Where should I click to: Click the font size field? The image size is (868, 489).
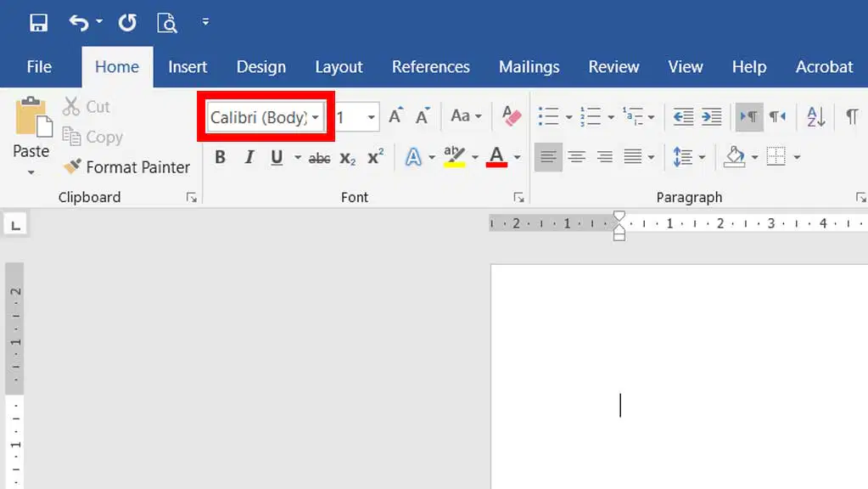tap(350, 117)
